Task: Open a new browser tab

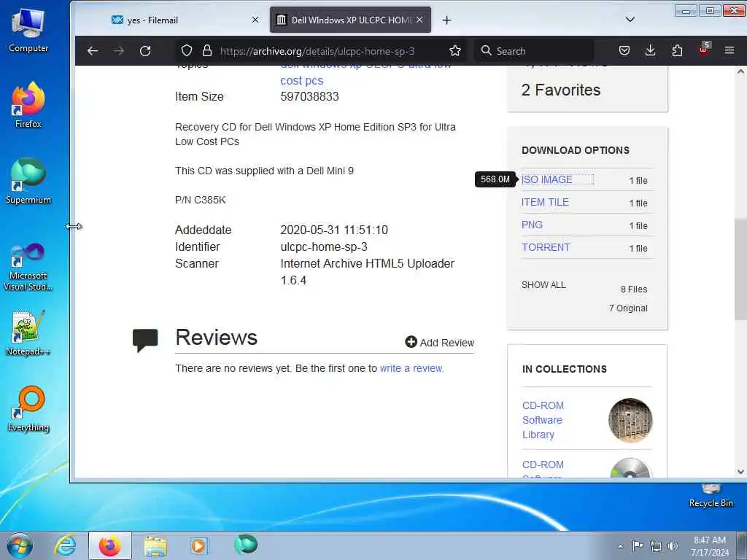Action: (446, 20)
